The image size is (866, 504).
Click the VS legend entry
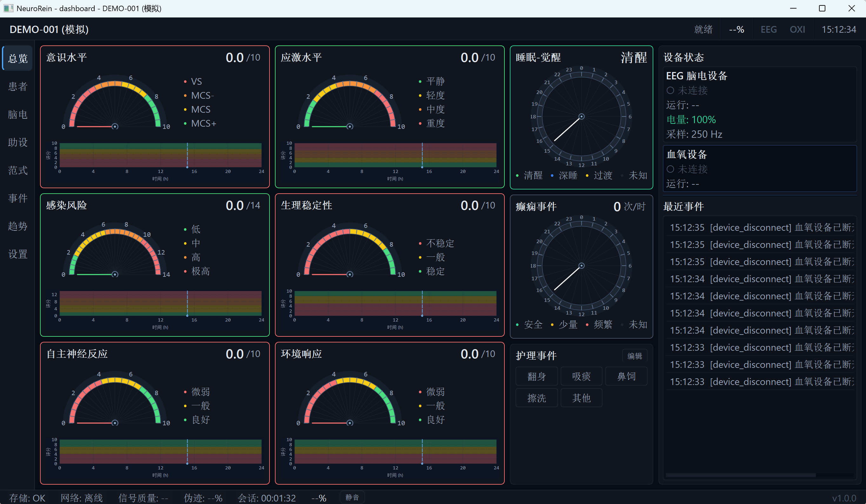(193, 82)
